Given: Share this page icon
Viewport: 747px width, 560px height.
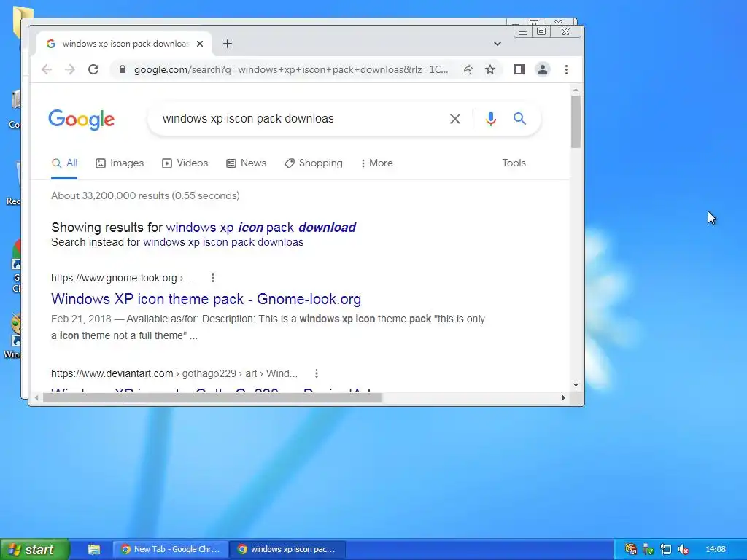Looking at the screenshot, I should [x=467, y=69].
